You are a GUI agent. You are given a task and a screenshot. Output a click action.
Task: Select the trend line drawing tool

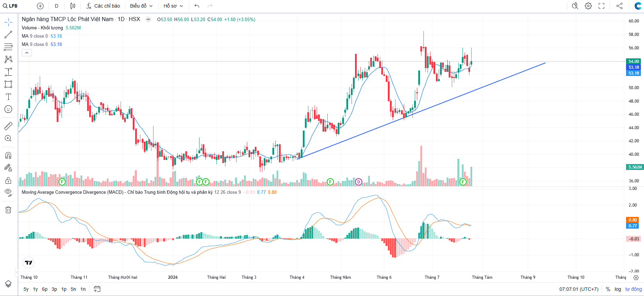[8, 35]
